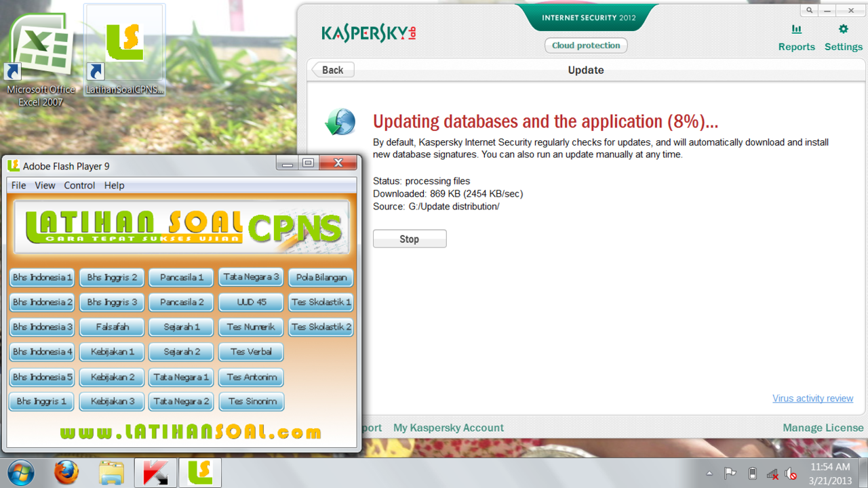Image resolution: width=868 pixels, height=488 pixels.
Task: Open Kaspersky Settings gear icon
Action: tap(844, 29)
